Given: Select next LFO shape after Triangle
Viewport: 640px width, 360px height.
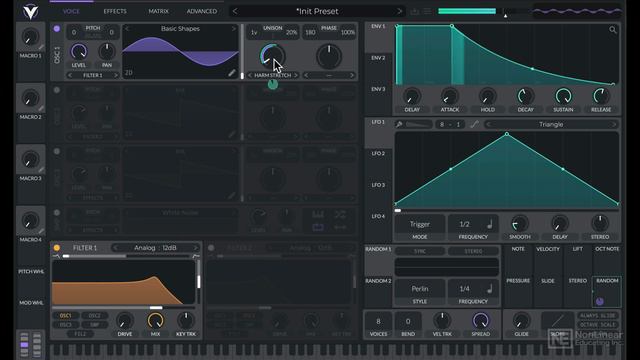Looking at the screenshot, I should pyautogui.click(x=613, y=124).
